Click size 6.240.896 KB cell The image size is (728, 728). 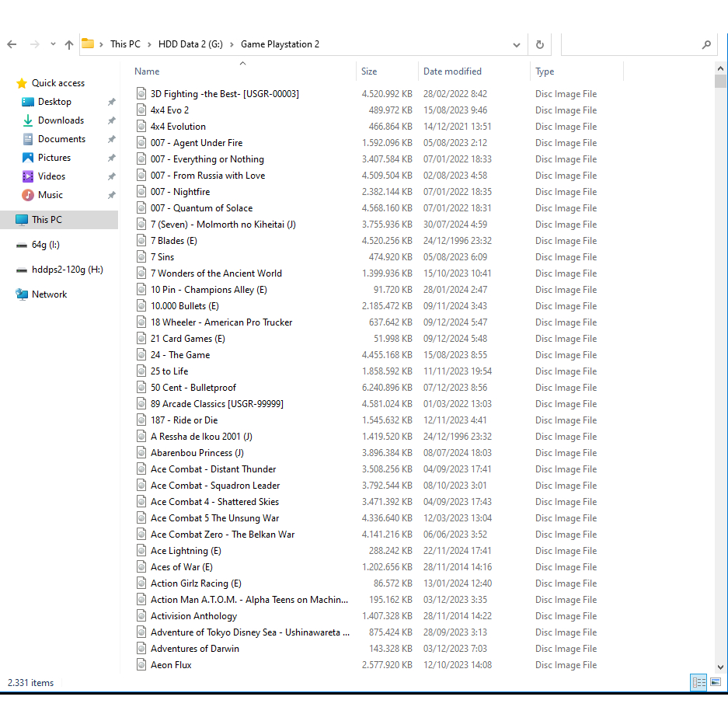387,387
